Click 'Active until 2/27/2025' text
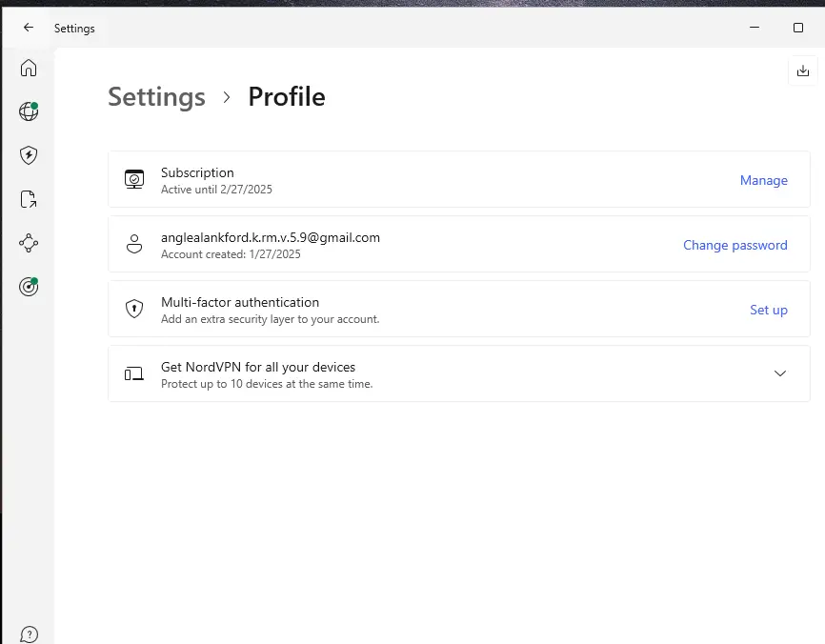The height and width of the screenshot is (644, 825). (216, 190)
